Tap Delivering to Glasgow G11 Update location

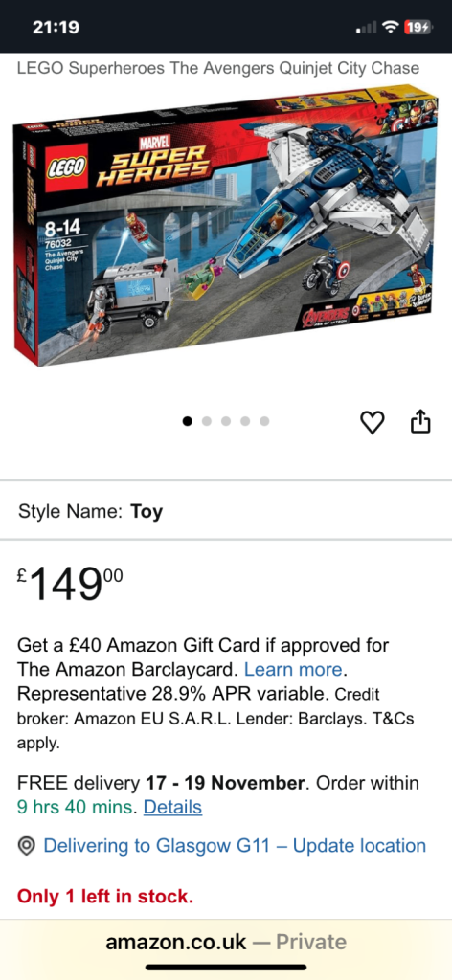pos(235,846)
